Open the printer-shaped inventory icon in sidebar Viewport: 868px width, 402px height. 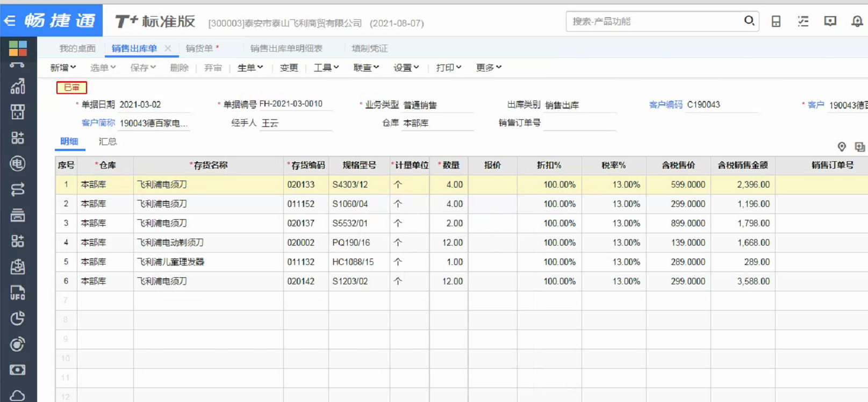(x=18, y=215)
